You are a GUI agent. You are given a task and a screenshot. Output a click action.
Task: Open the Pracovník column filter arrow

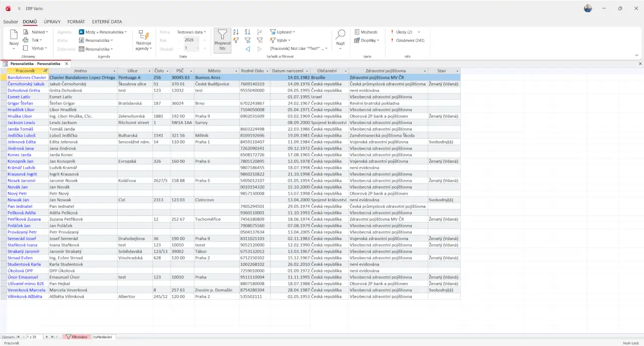tap(45, 71)
